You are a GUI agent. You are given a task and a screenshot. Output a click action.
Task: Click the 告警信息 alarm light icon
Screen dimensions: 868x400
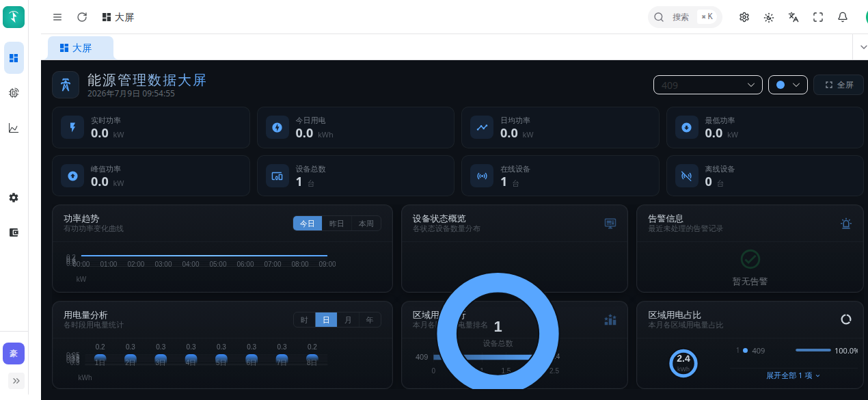(x=846, y=223)
